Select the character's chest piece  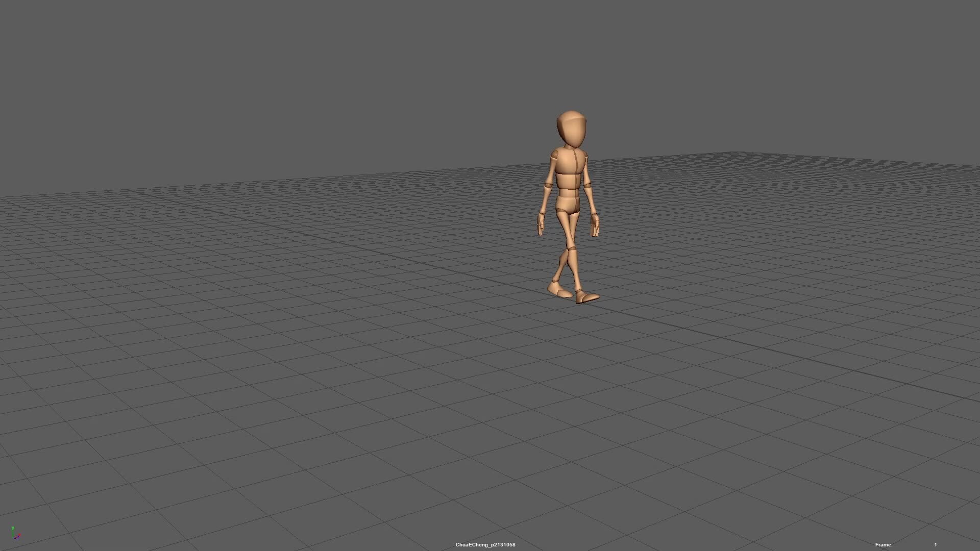568,162
